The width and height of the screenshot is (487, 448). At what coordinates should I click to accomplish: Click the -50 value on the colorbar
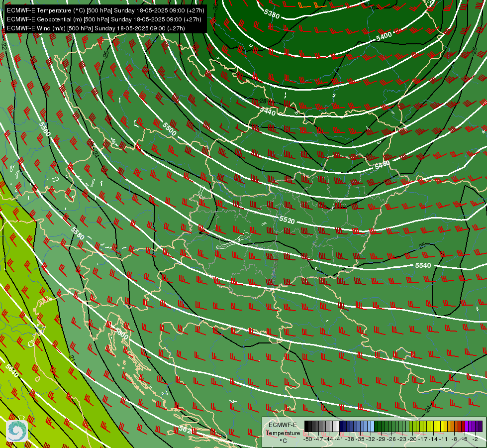click(x=308, y=440)
